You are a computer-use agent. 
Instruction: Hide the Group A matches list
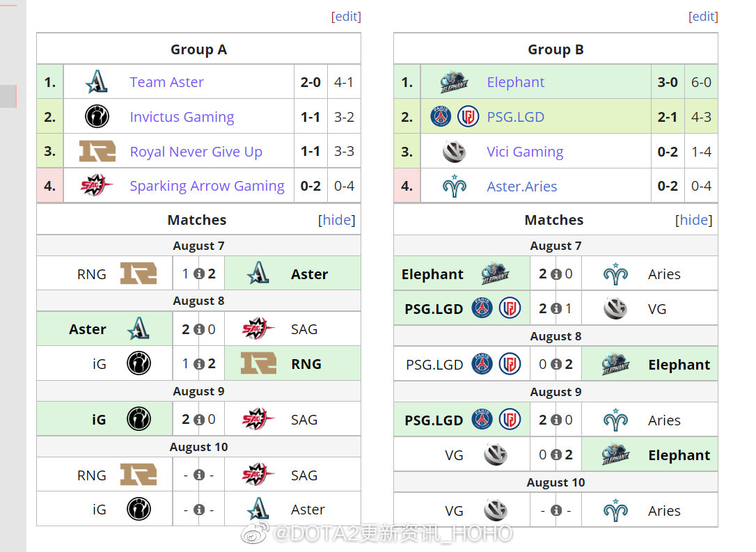coord(336,220)
